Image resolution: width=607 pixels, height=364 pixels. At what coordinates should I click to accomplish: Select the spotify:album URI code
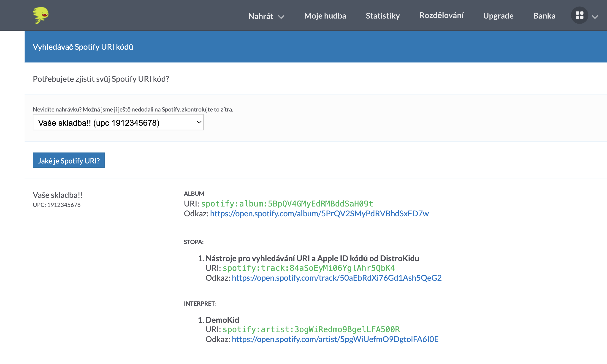tap(287, 204)
